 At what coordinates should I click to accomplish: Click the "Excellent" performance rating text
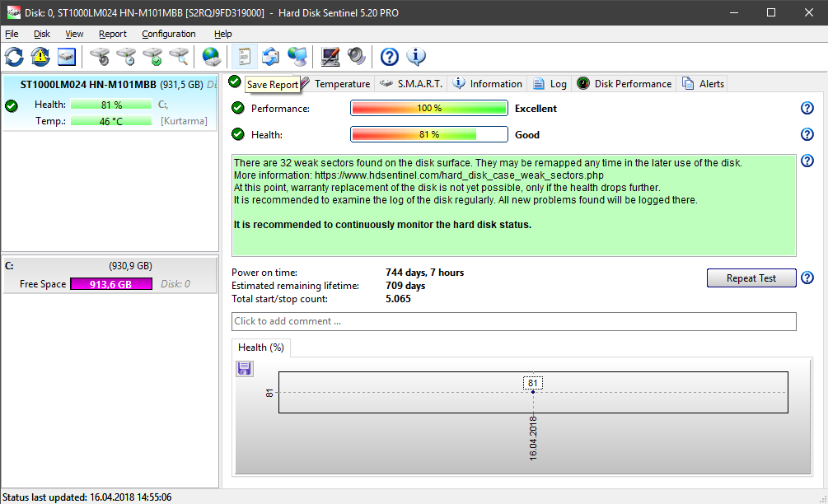pyautogui.click(x=536, y=108)
